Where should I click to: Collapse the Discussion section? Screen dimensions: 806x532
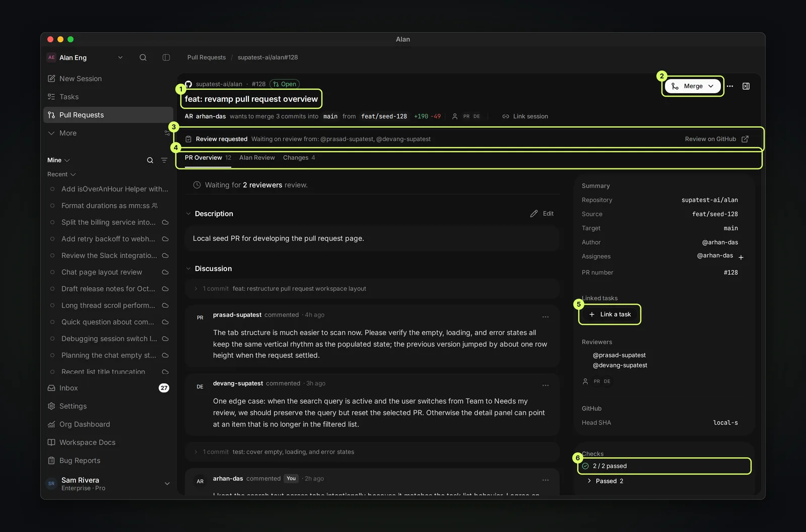tap(188, 269)
